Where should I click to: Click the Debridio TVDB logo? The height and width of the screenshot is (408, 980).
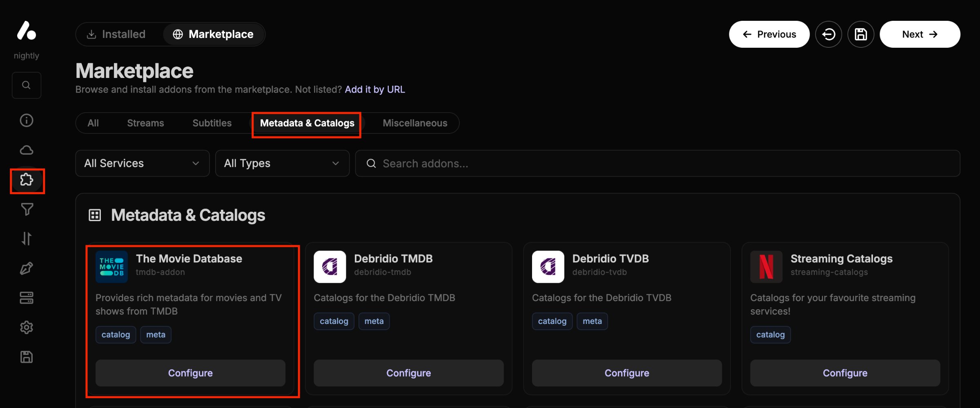click(548, 267)
